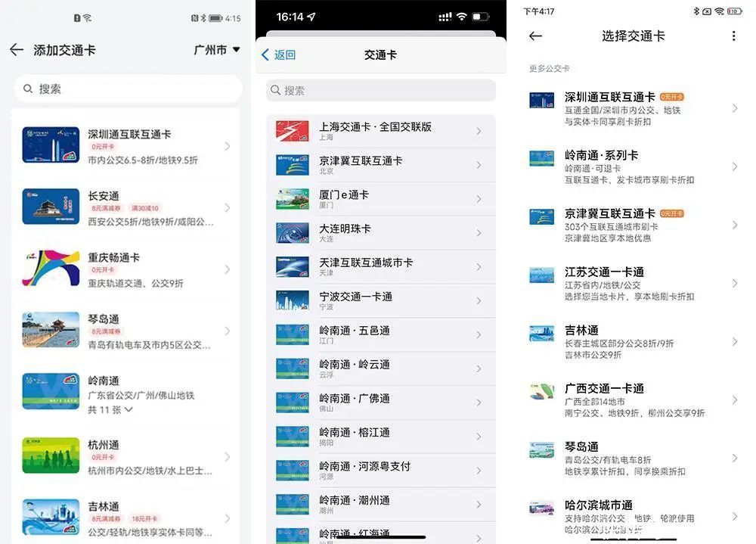Screen dimensions: 756x544
Task: Select 深圳通互联互通卡 in the left panel
Action: [129, 145]
